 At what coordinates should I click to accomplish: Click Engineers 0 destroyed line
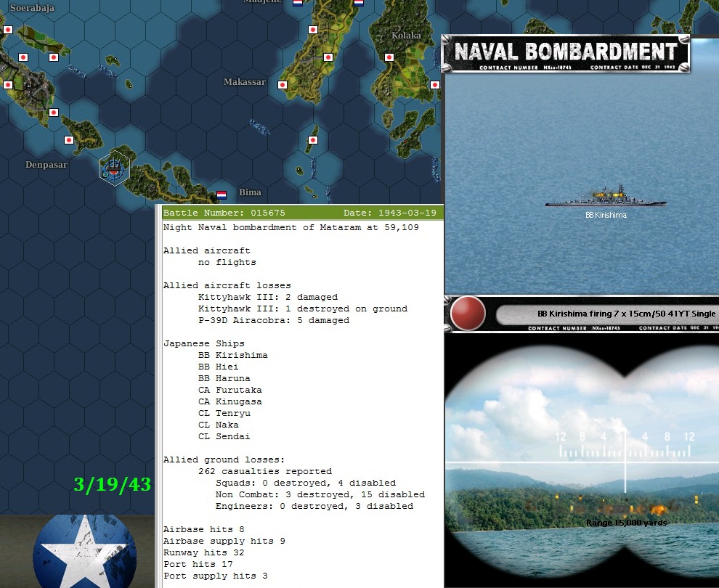(314, 506)
